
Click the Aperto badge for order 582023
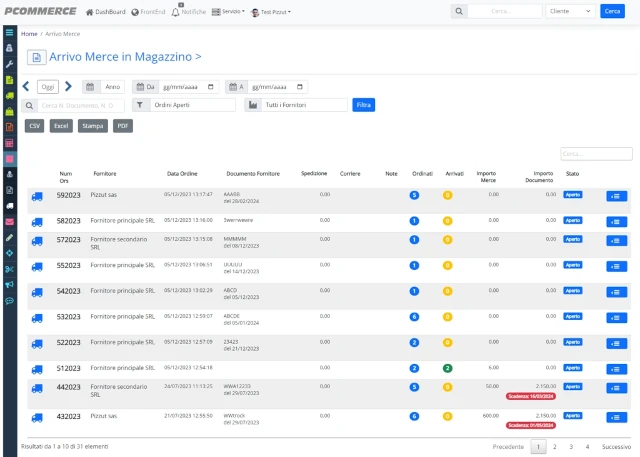tap(573, 220)
